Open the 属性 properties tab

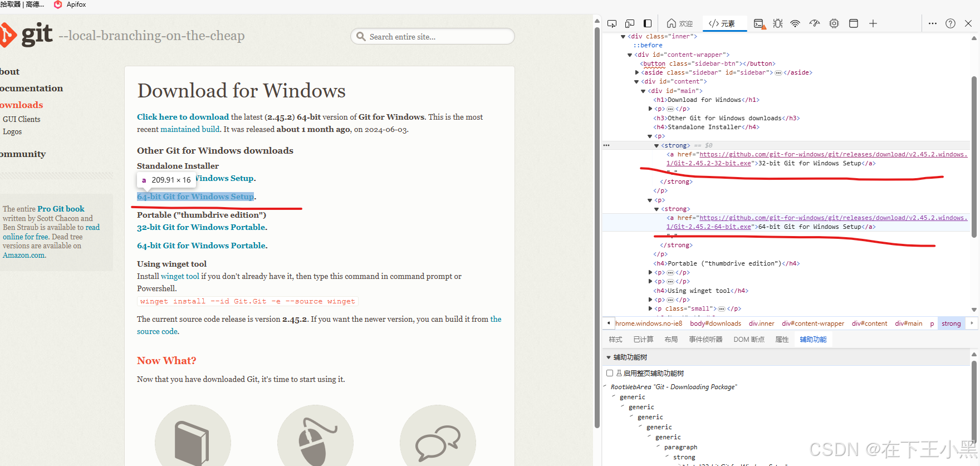point(782,339)
